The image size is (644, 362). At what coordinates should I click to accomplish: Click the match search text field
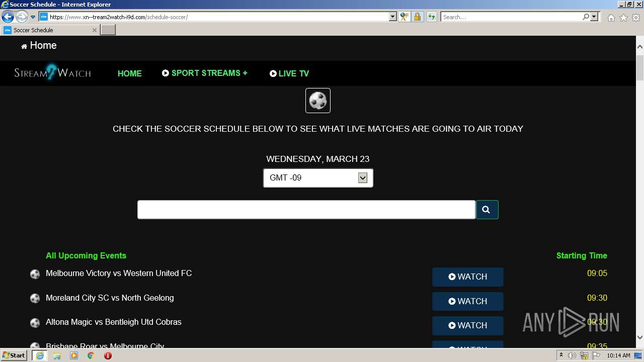click(x=306, y=210)
